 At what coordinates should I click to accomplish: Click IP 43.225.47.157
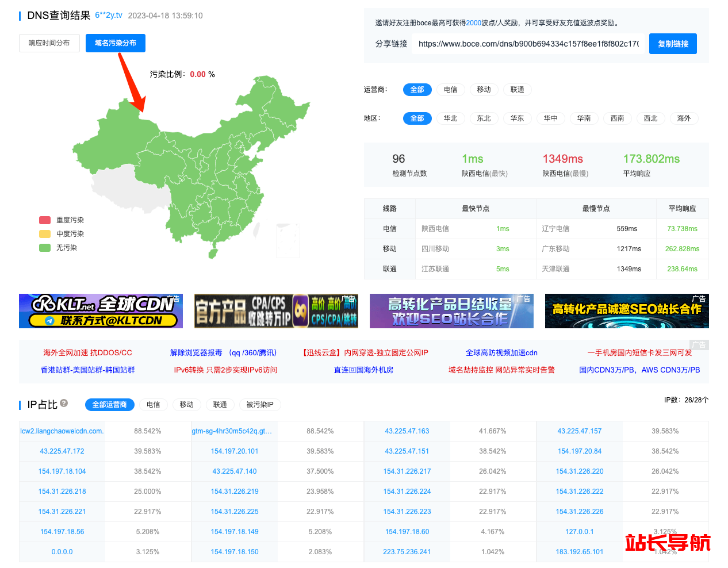click(580, 431)
